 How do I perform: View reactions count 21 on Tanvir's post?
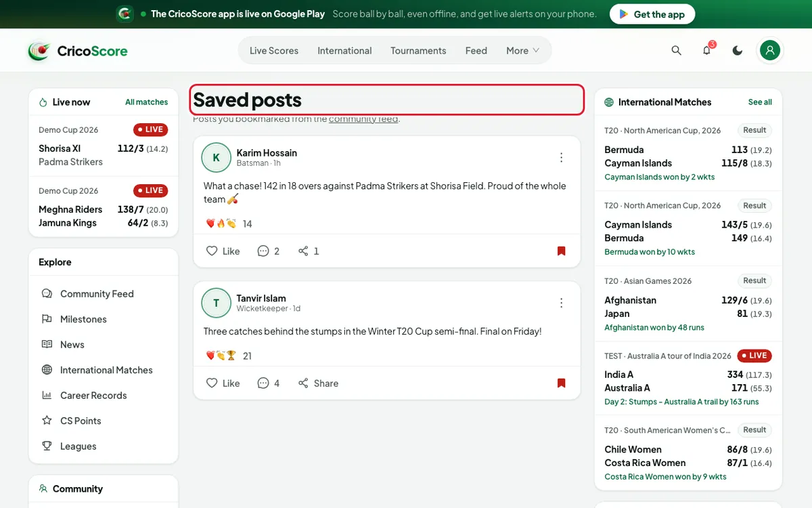point(247,356)
